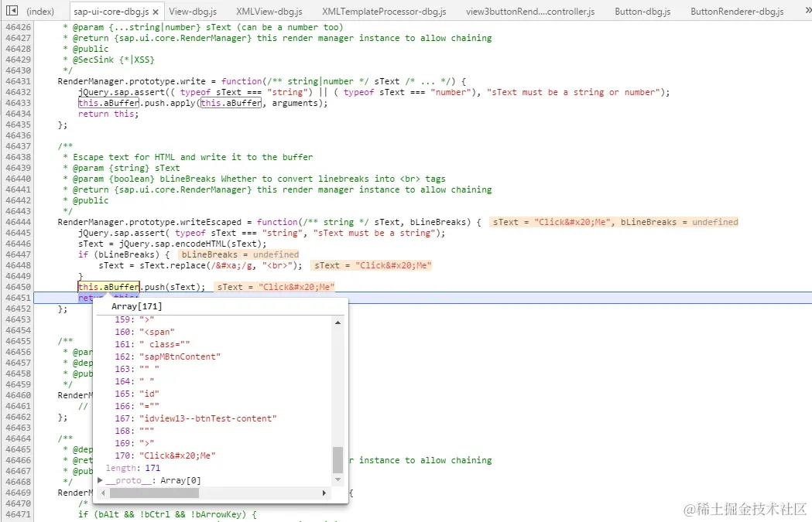
Task: Click the popup's vertical scrollbar up arrow
Action: [337, 322]
